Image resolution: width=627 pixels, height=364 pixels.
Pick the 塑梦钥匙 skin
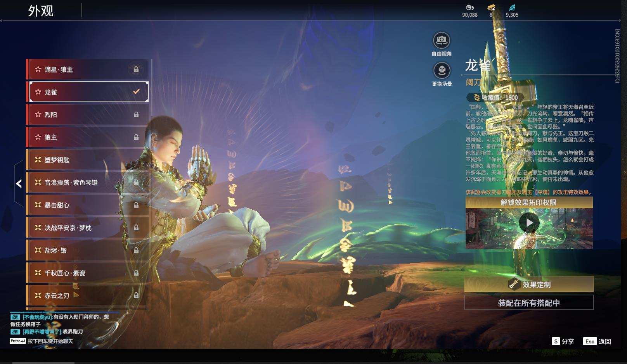88,160
